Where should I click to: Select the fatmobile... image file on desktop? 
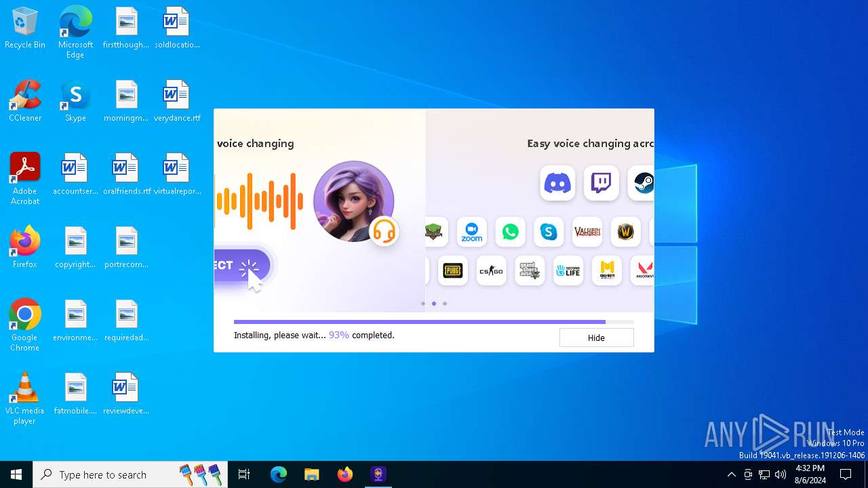tap(75, 394)
